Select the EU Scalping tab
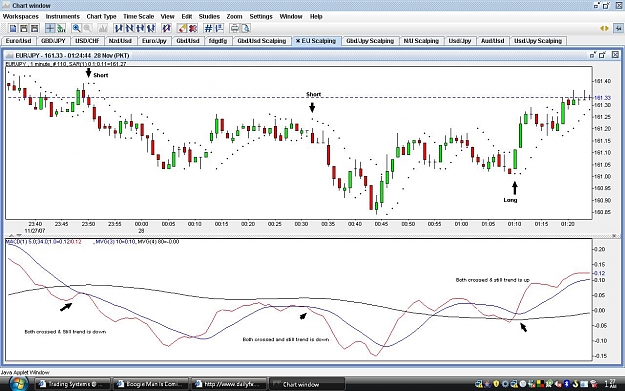 (x=316, y=41)
